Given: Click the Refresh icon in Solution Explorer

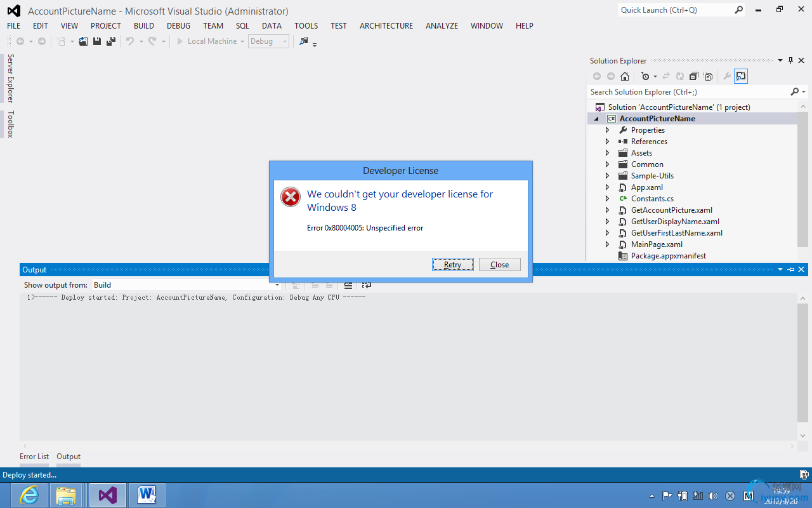Looking at the screenshot, I should point(679,76).
